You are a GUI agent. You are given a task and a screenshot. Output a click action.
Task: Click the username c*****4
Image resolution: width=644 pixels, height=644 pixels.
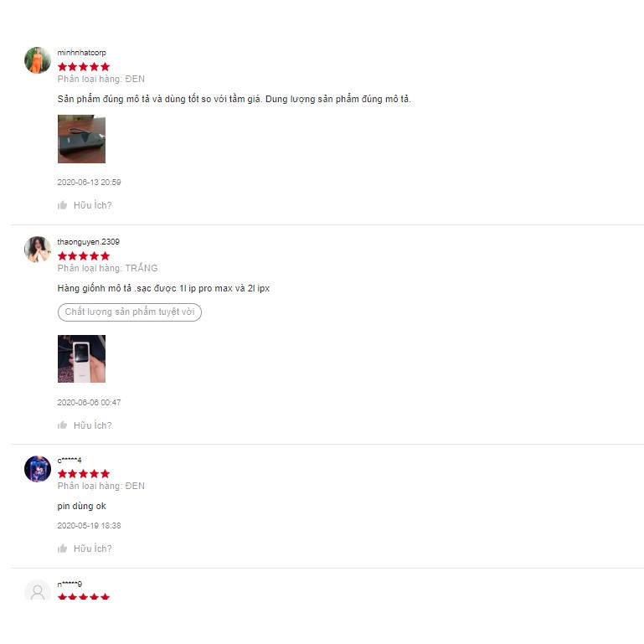pos(70,460)
